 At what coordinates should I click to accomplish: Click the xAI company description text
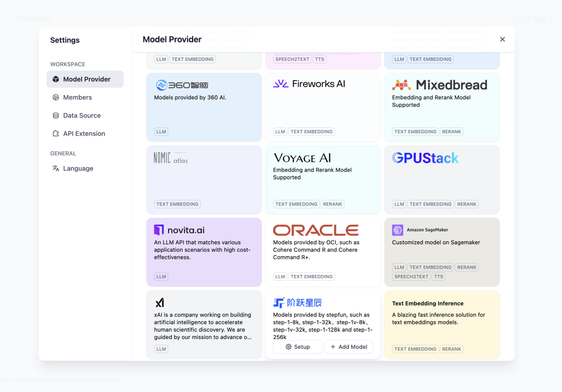point(203,326)
